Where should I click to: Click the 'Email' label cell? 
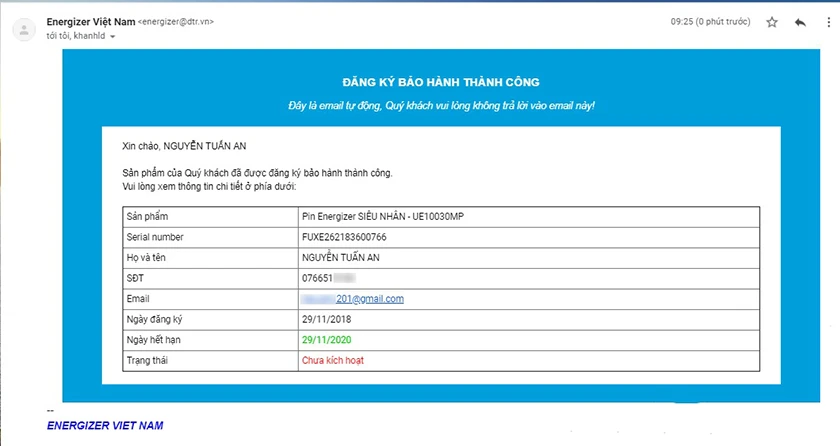coord(211,299)
